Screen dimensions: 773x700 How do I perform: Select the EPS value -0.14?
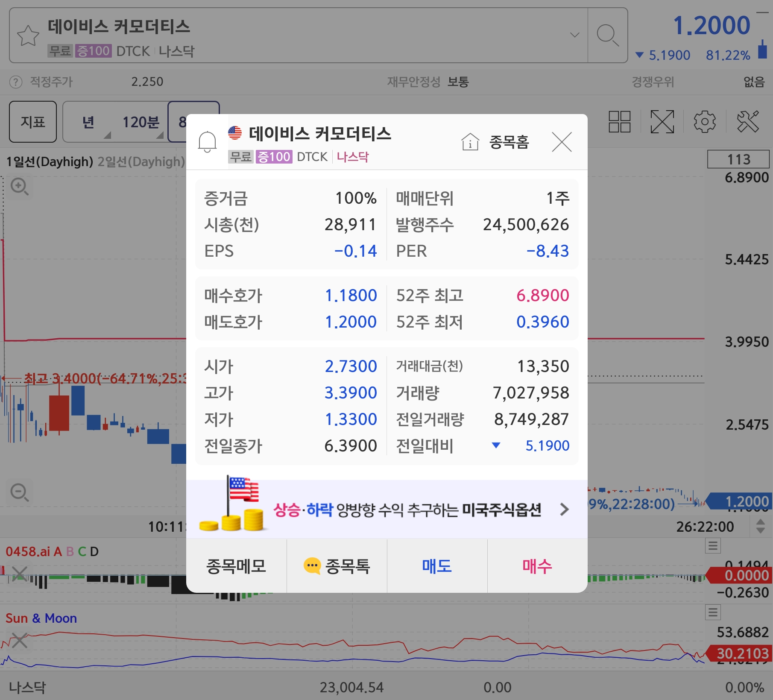coord(355,251)
